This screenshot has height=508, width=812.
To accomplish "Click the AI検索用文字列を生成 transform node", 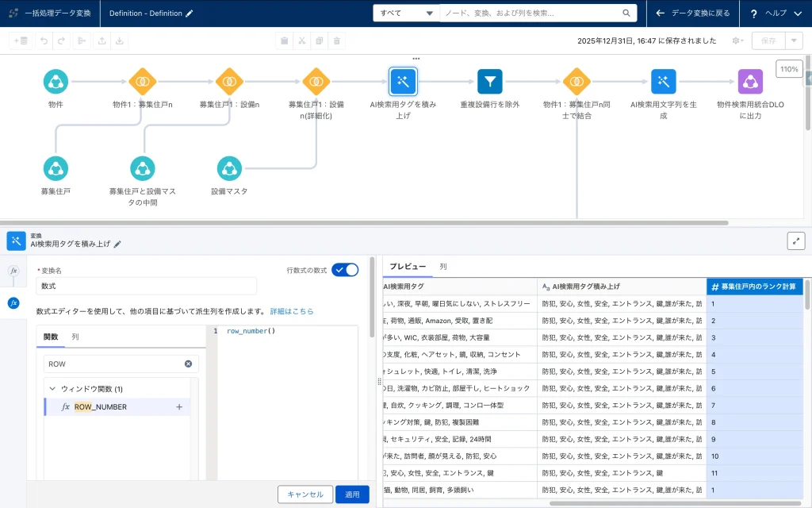I will [x=663, y=81].
